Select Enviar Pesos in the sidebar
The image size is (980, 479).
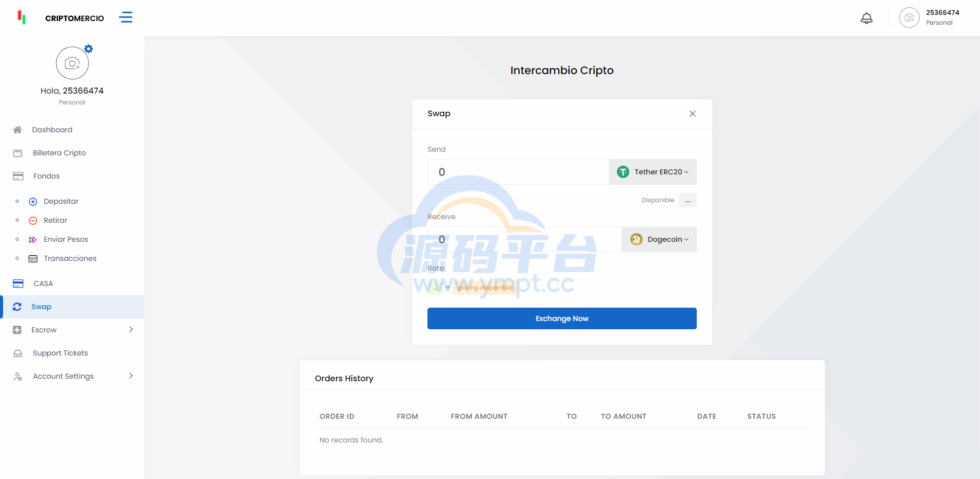[66, 239]
